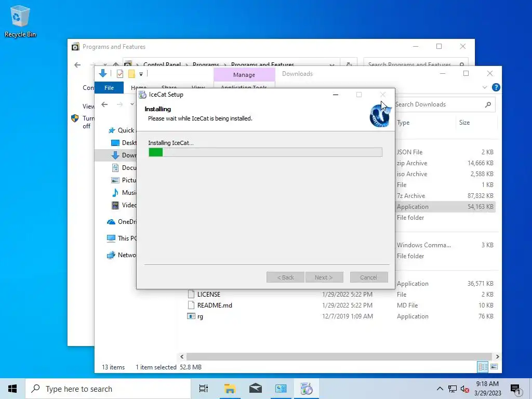
Task: Click the iso Archive type cell
Action: click(x=412, y=174)
